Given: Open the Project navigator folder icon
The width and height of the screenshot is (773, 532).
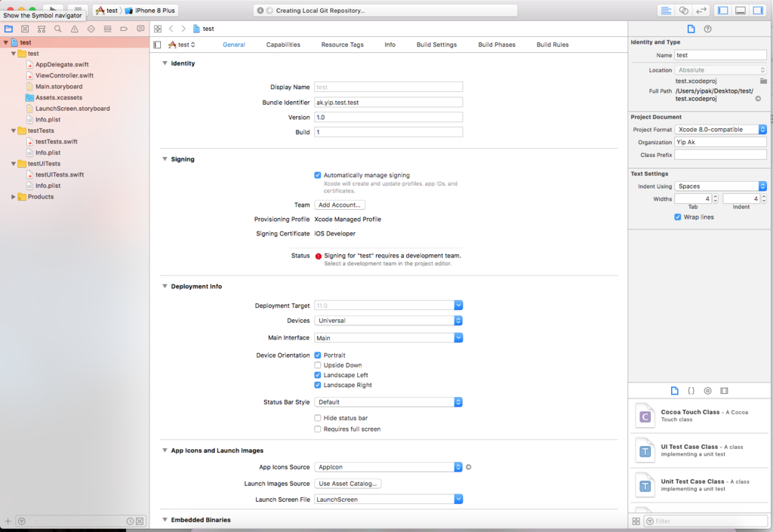Looking at the screenshot, I should [x=8, y=29].
